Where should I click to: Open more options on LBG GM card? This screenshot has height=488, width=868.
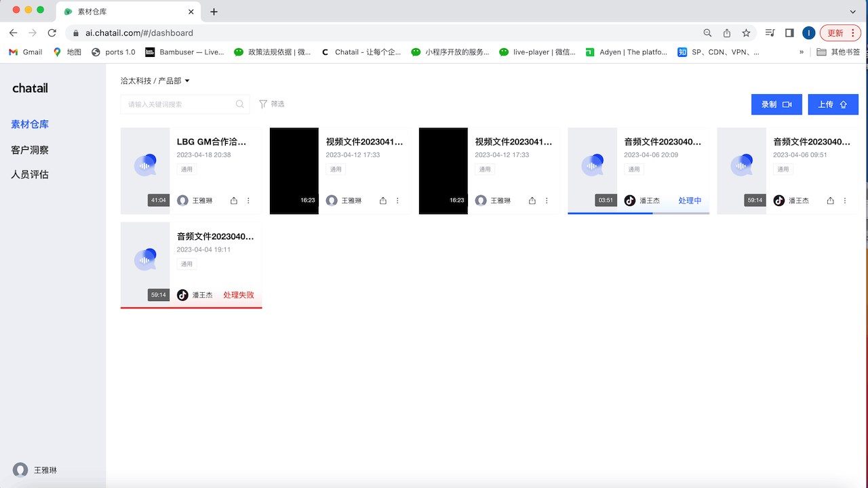(x=248, y=201)
